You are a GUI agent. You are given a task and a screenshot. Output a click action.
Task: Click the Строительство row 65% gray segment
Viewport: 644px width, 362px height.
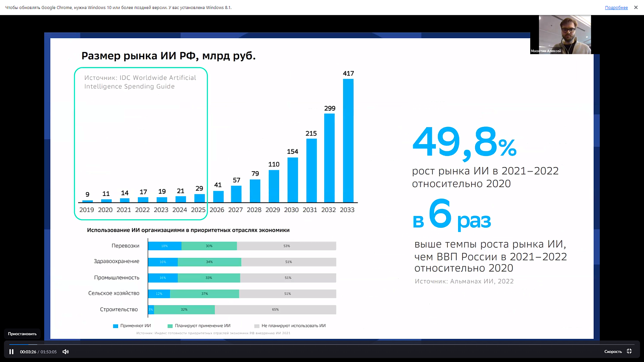point(275,310)
